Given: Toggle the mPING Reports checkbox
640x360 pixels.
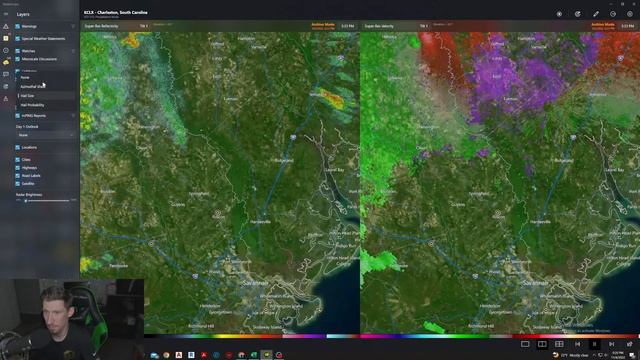Looking at the screenshot, I should click(18, 116).
